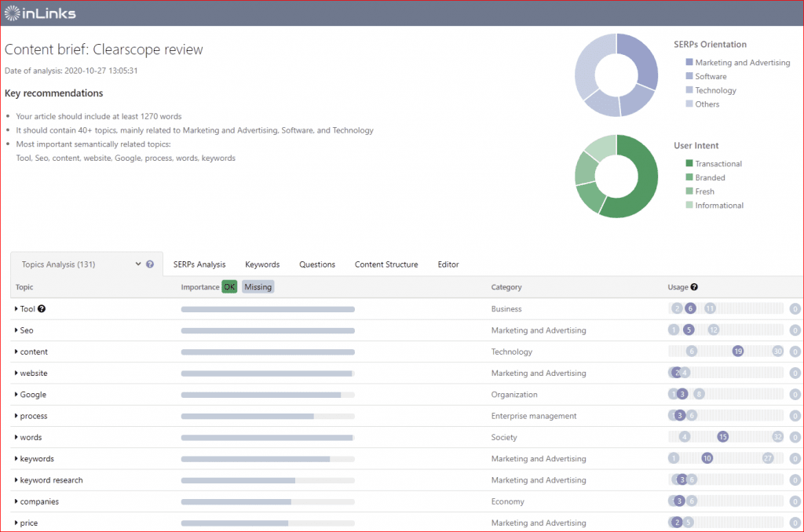Click the usage marker 19 in content row
Image resolution: width=804 pixels, height=532 pixels.
coord(738,351)
